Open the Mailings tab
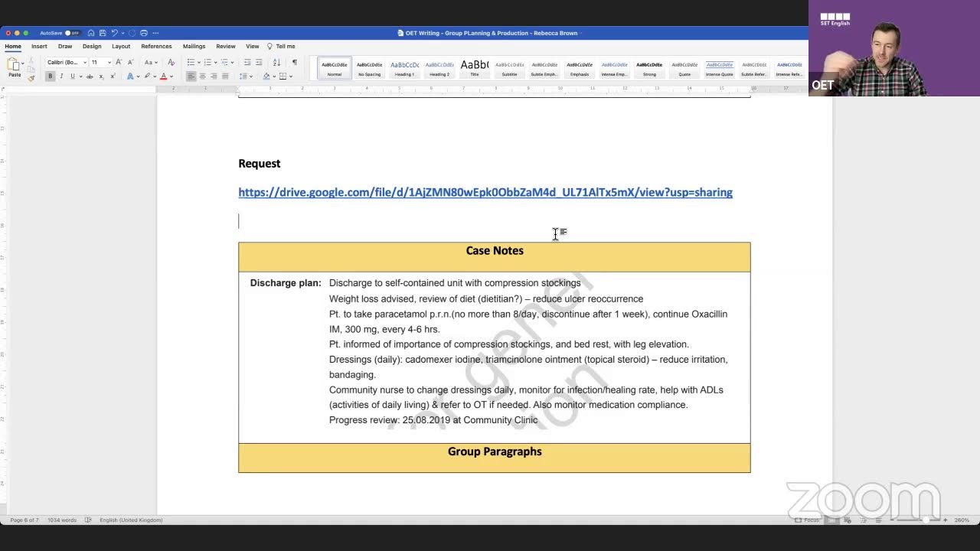The height and width of the screenshot is (551, 980). click(x=194, y=46)
